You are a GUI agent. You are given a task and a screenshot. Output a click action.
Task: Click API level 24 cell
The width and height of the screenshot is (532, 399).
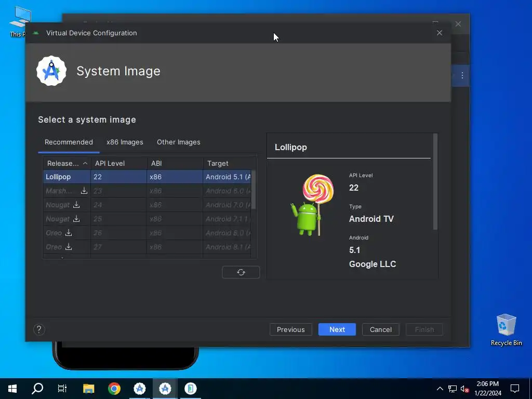pos(119,205)
